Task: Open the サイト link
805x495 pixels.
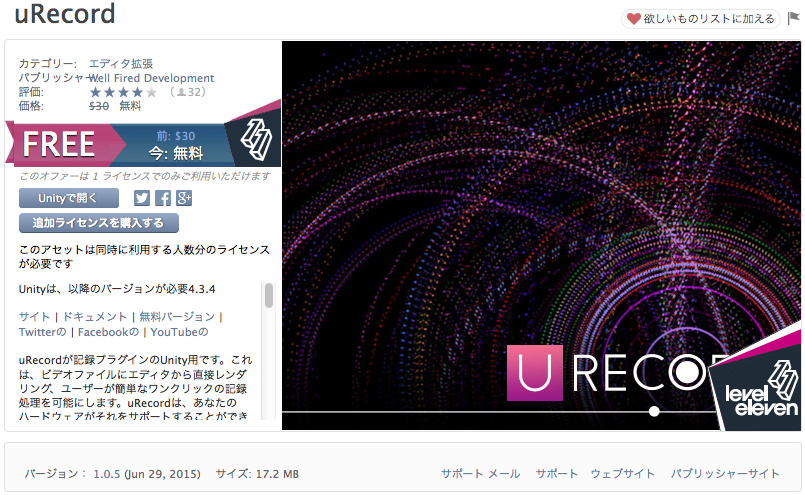Action: coord(34,317)
